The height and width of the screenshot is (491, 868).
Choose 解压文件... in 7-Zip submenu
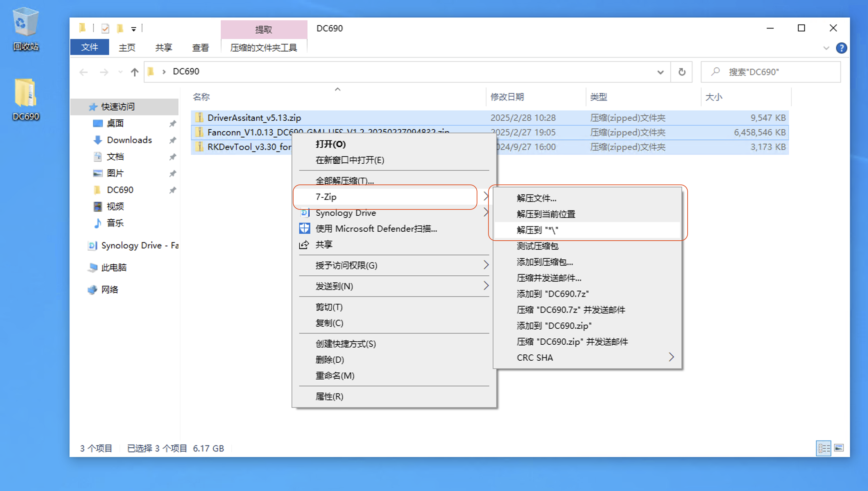click(x=587, y=198)
